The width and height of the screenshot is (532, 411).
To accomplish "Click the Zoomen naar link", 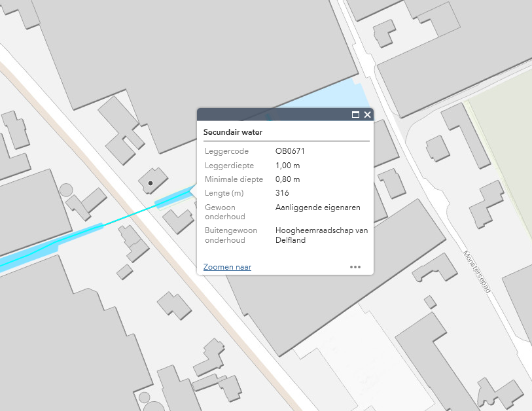I will [227, 267].
